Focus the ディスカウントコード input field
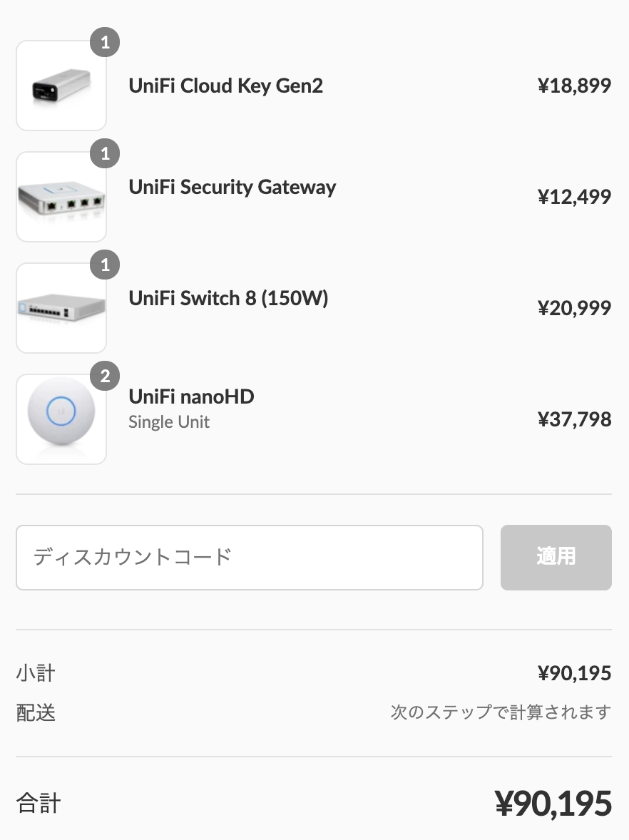The height and width of the screenshot is (840, 629). click(x=250, y=558)
